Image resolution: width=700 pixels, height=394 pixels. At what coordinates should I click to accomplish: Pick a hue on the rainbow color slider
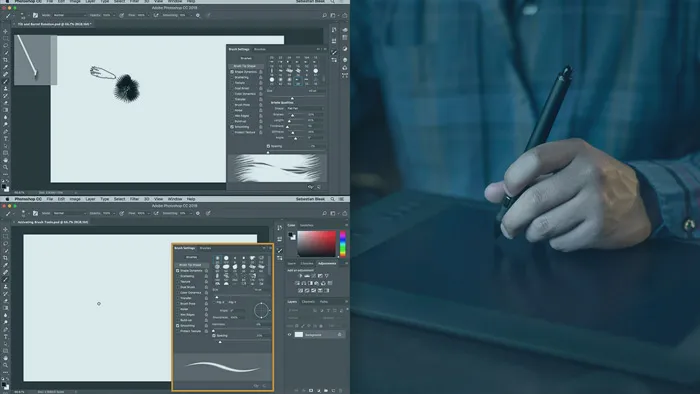click(x=342, y=244)
